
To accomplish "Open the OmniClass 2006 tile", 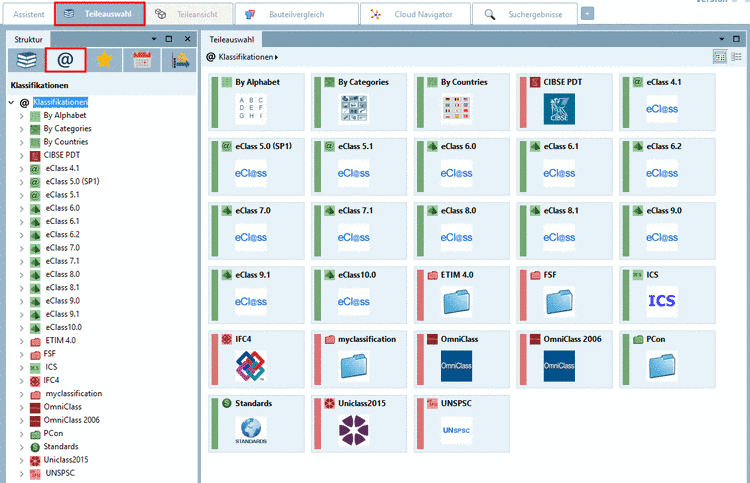I will pos(564,359).
